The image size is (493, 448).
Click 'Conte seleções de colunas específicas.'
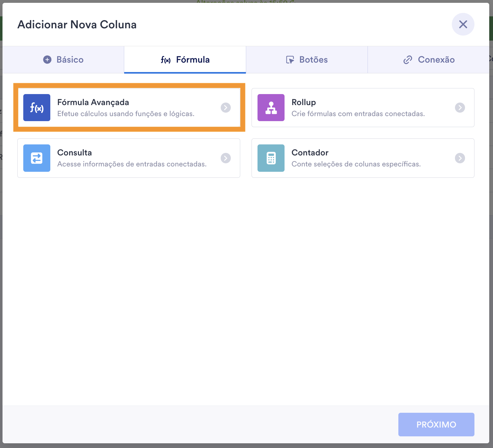point(356,164)
